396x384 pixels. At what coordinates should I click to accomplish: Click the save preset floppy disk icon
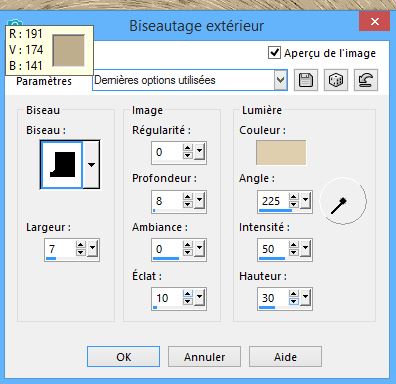(x=306, y=80)
